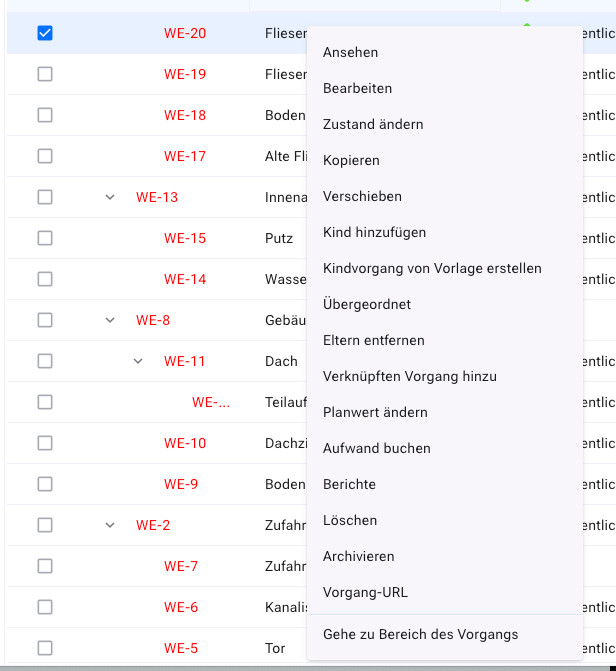Check the WE-10 row checkbox
The height and width of the screenshot is (671, 616).
click(x=45, y=443)
